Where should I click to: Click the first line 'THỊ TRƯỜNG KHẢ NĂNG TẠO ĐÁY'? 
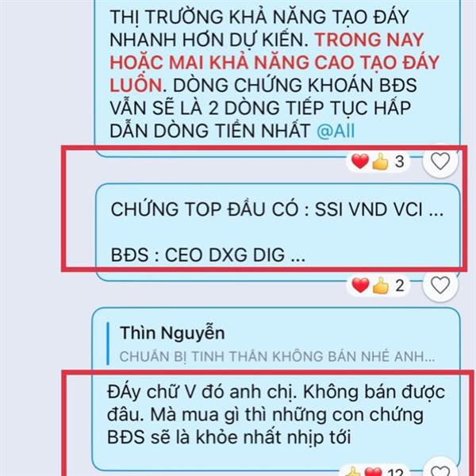pos(259,17)
